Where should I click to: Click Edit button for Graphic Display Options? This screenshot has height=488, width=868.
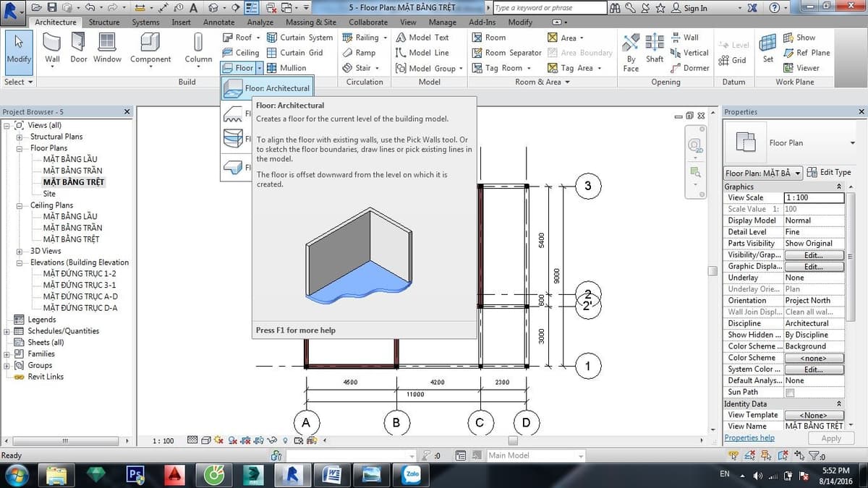tap(814, 267)
